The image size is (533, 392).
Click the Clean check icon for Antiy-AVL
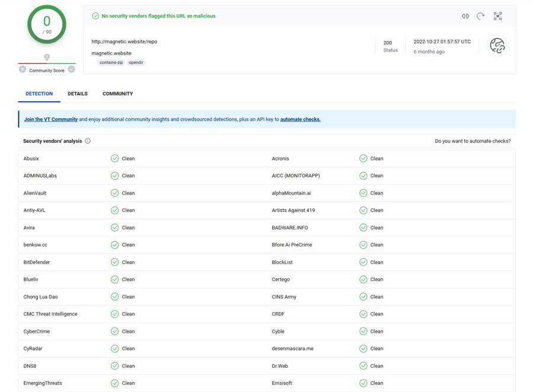[115, 210]
